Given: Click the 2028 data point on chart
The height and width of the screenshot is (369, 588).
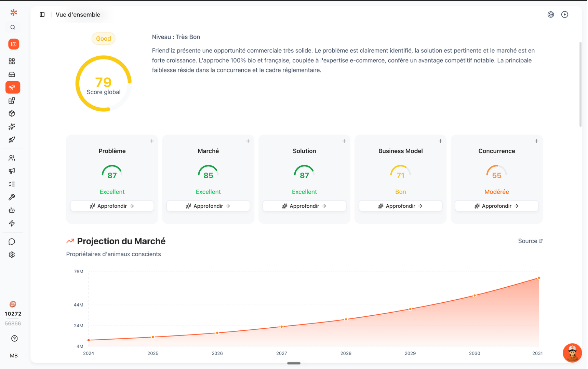Looking at the screenshot, I should coord(346,319).
